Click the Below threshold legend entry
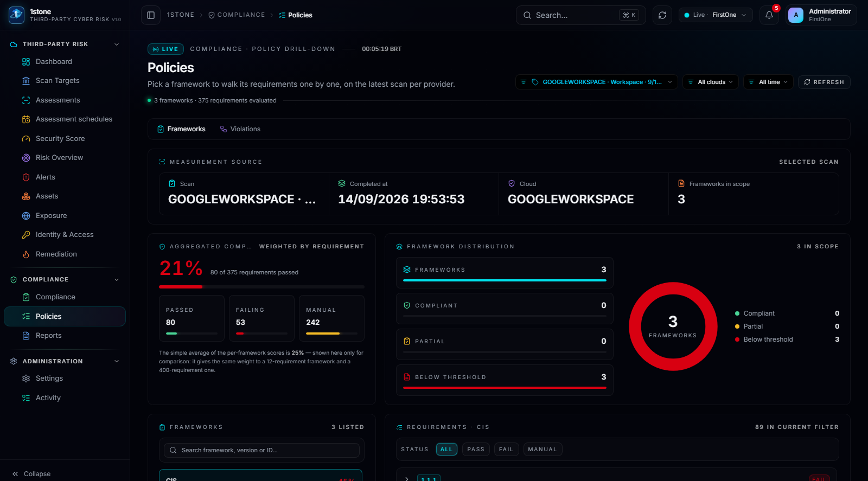The width and height of the screenshot is (868, 481). pyautogui.click(x=787, y=339)
